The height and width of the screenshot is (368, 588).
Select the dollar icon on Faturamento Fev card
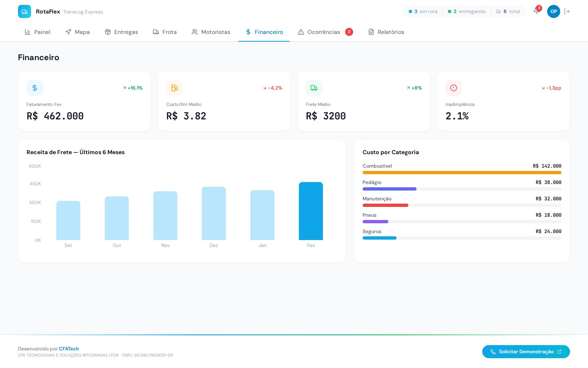point(35,88)
